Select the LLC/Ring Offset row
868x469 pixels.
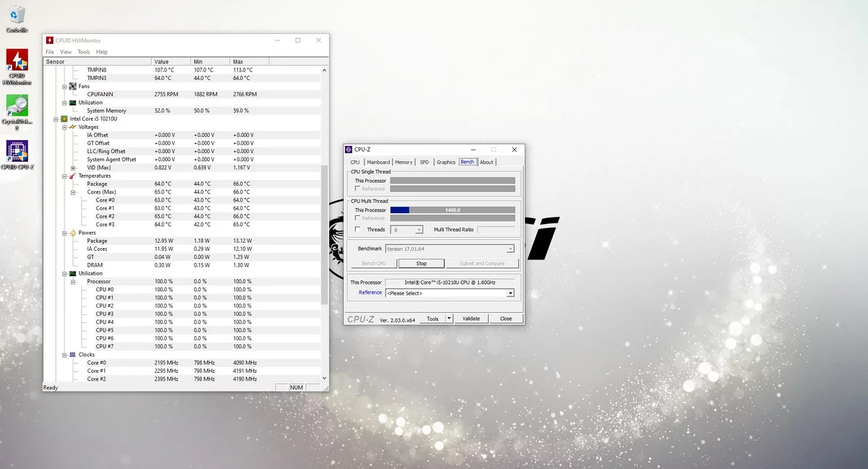click(x=182, y=151)
